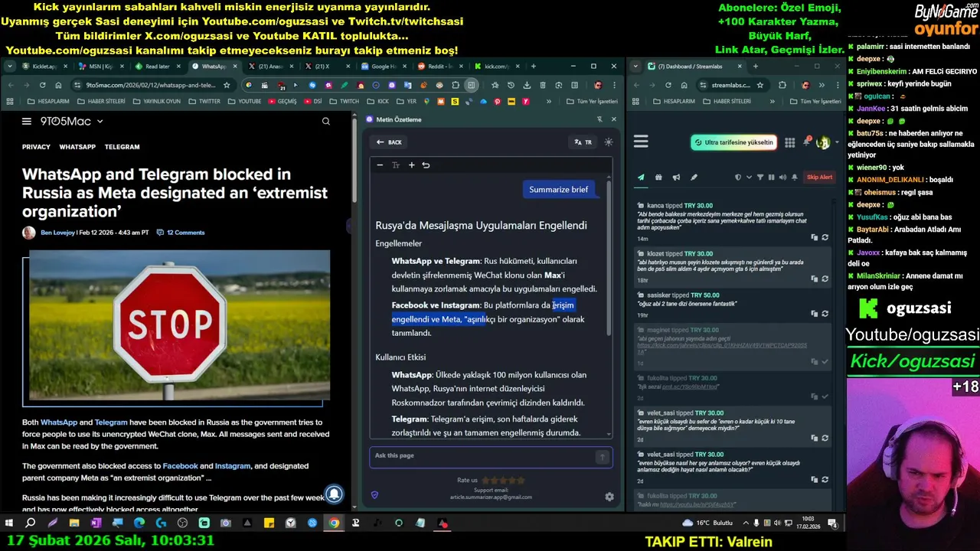Click the BACK button in Metin Özetleme

pyautogui.click(x=389, y=142)
